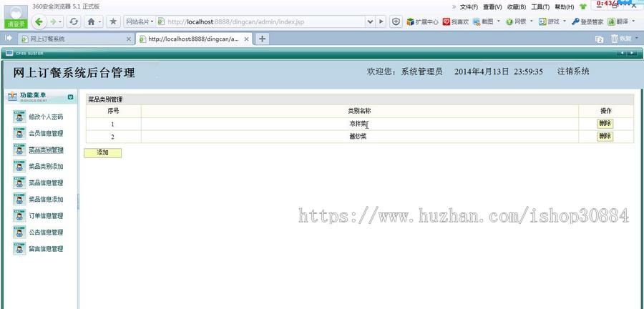Open the 查看(V) menu
This screenshot has height=309, width=644.
click(x=492, y=7)
